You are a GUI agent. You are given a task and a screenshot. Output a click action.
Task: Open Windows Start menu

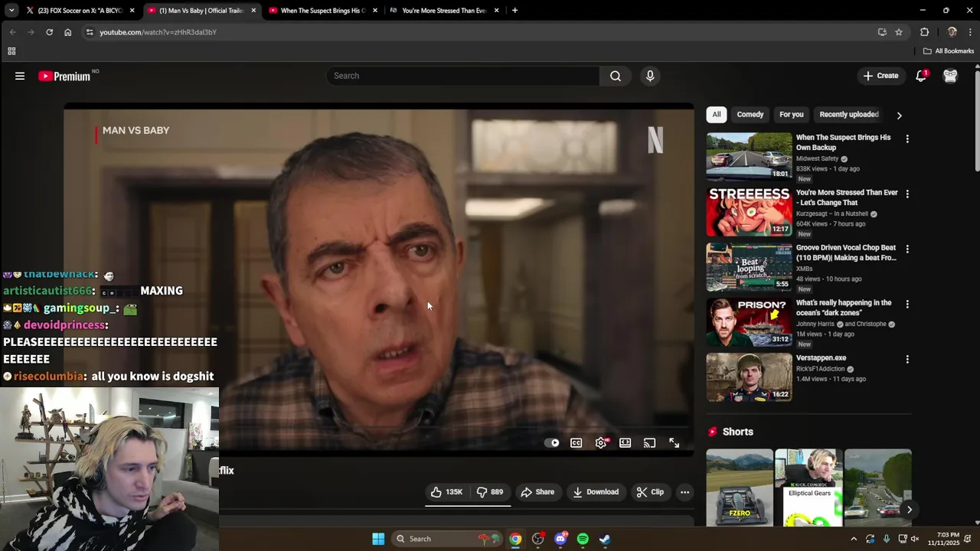[378, 539]
